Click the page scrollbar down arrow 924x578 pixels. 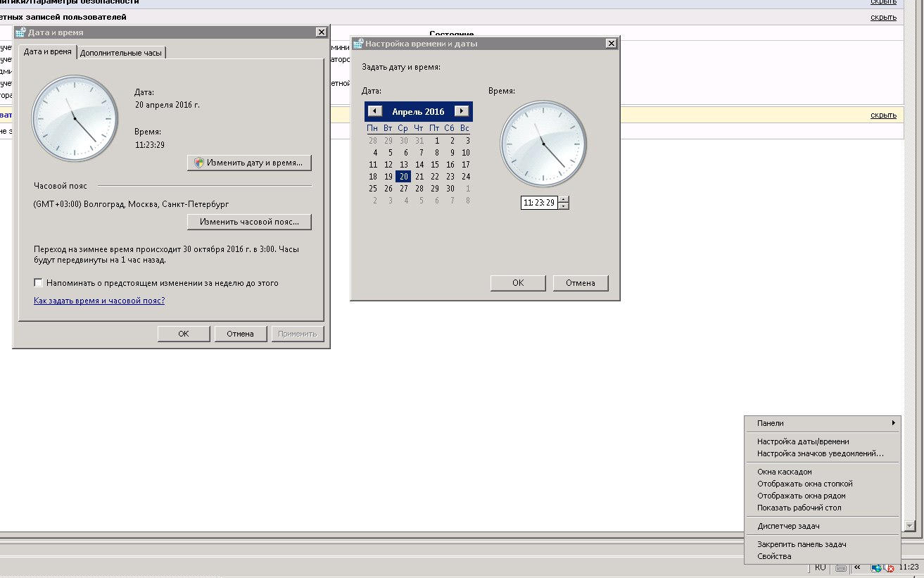[909, 526]
